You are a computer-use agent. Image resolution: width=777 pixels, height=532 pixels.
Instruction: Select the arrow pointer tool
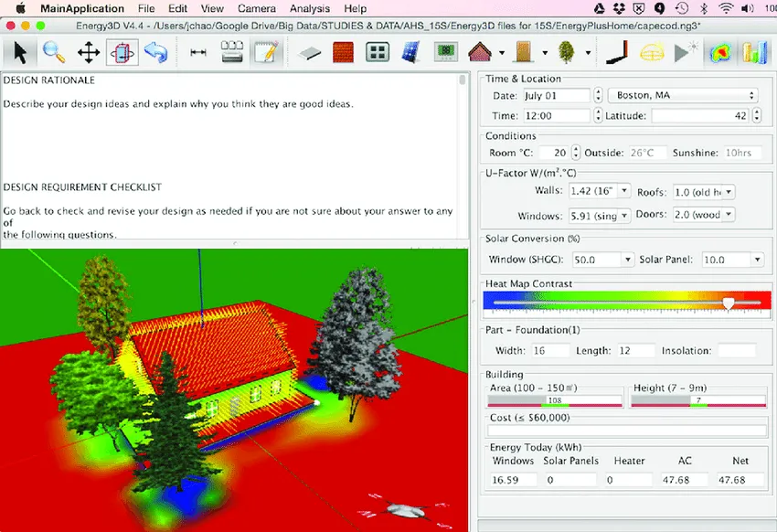coord(20,52)
